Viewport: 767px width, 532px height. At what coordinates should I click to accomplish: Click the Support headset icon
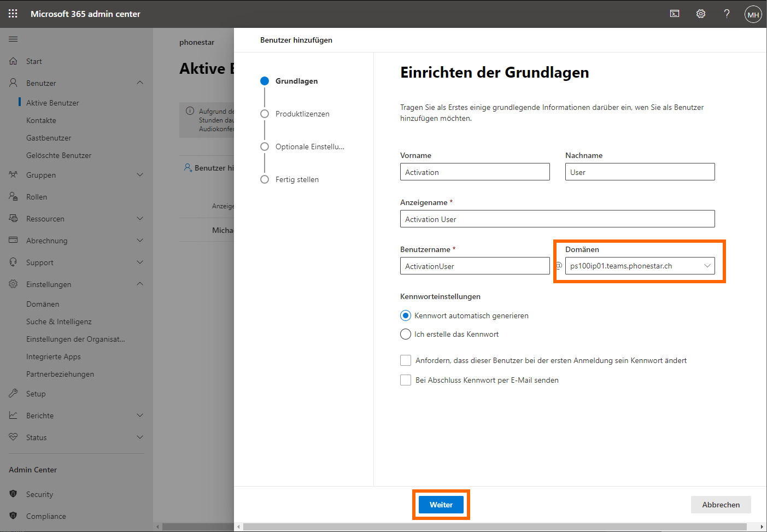[13, 262]
